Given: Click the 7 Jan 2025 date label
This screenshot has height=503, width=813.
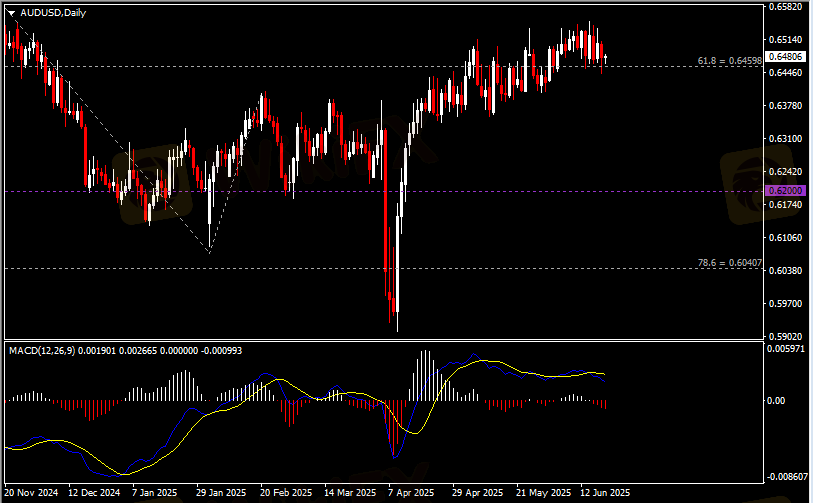Looking at the screenshot, I should [x=155, y=492].
